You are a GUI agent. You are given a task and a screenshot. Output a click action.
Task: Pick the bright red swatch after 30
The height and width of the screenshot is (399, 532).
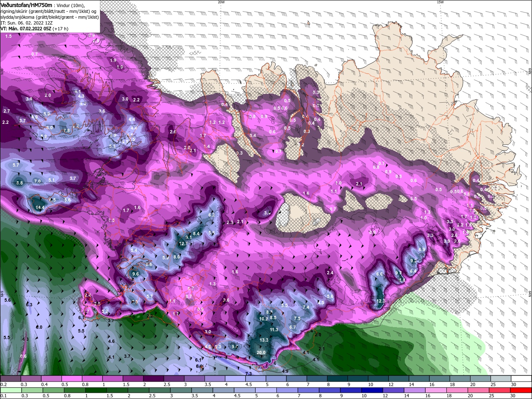pos(521,390)
